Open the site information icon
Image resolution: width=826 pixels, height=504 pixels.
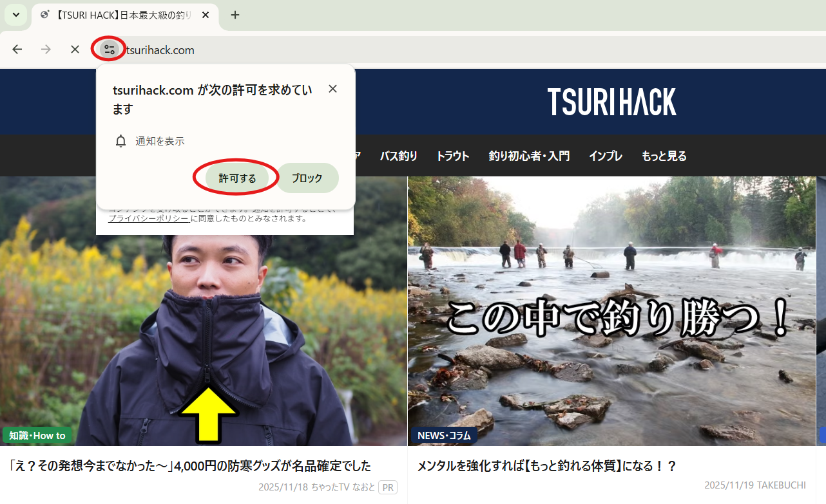point(109,50)
